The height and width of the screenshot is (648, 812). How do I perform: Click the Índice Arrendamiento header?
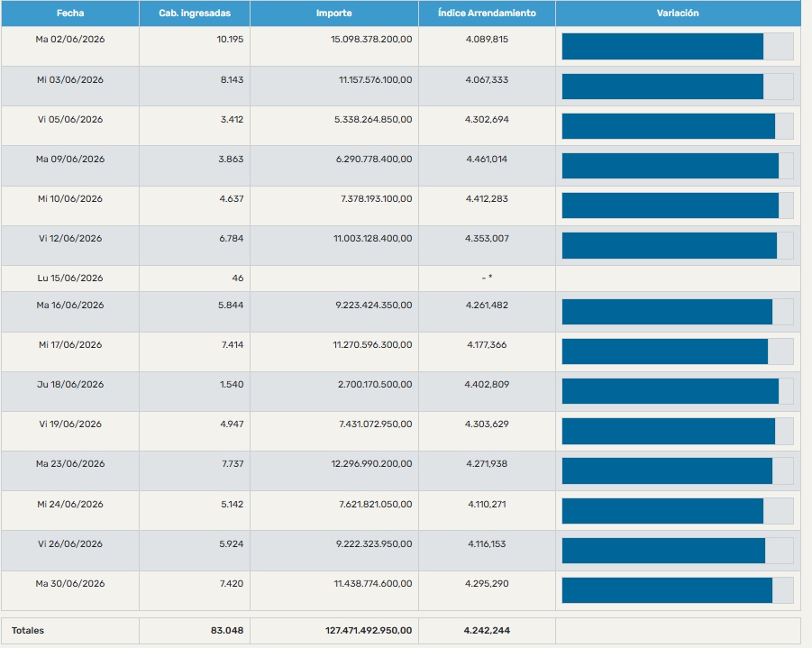pyautogui.click(x=487, y=14)
